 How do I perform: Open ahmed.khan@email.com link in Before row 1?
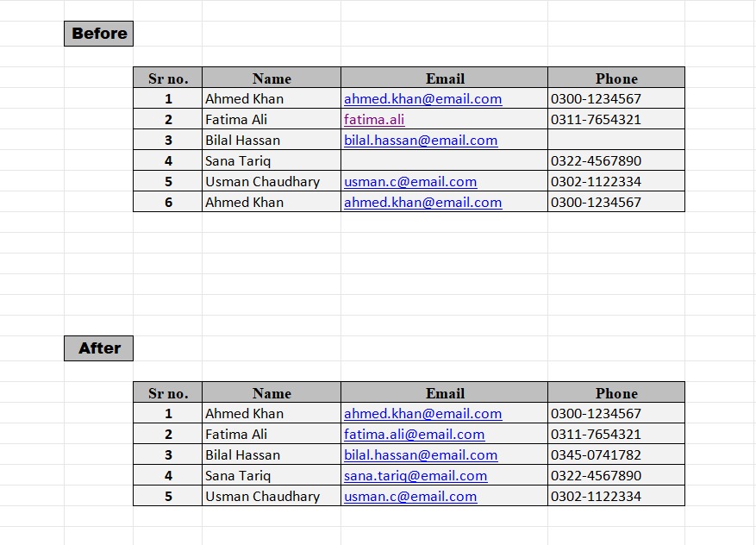(423, 99)
